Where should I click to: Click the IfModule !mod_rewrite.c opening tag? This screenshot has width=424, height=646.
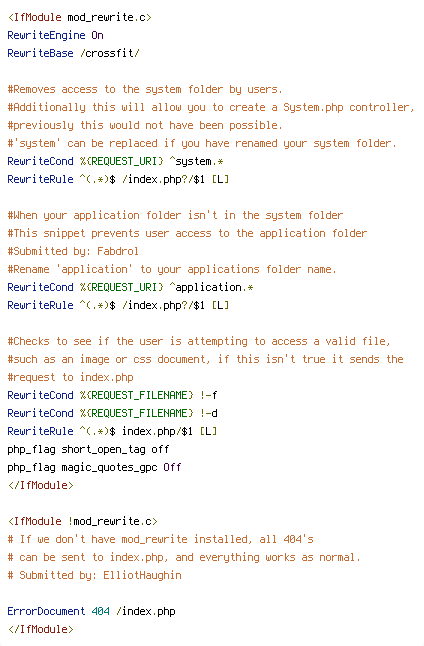pos(82,522)
